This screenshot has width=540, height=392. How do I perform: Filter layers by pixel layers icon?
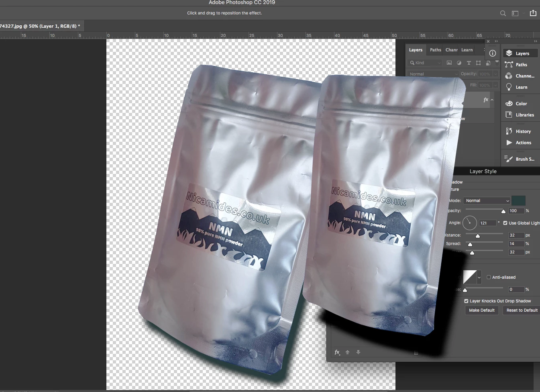click(x=449, y=63)
